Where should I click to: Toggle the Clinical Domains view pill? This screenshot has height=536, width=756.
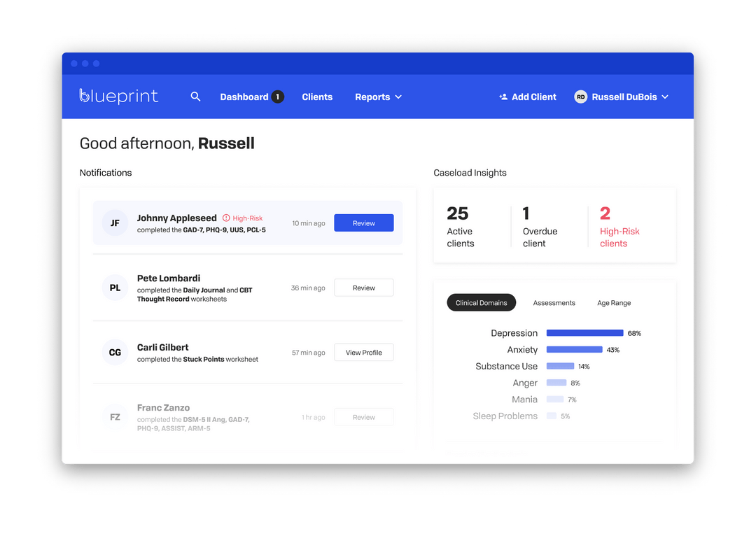pyautogui.click(x=481, y=302)
